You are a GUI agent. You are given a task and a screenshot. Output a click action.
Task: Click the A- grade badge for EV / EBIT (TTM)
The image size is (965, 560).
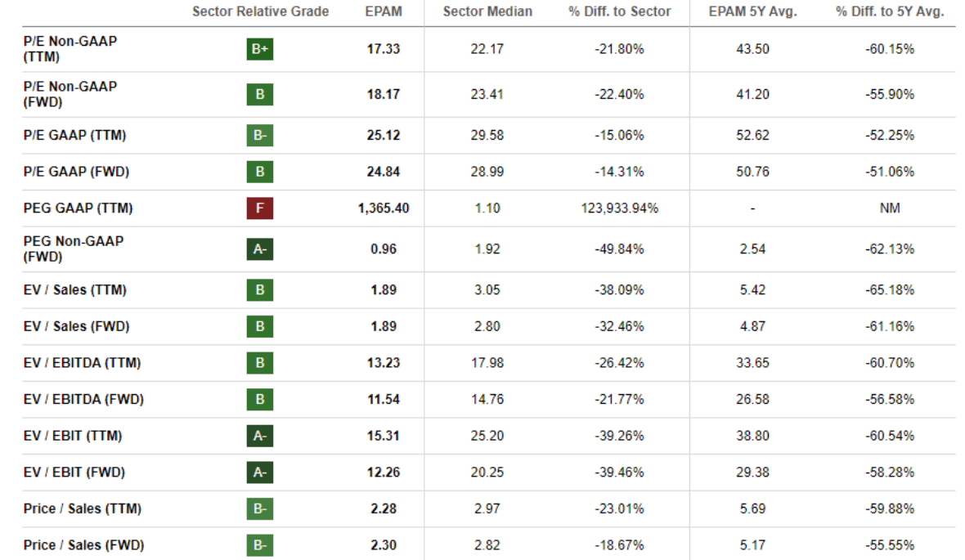pyautogui.click(x=260, y=436)
